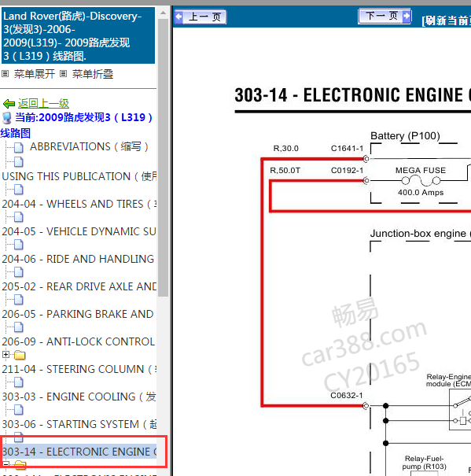Screen dimensions: 471x476
Task: Click connector label C1641-1
Action: (347, 149)
